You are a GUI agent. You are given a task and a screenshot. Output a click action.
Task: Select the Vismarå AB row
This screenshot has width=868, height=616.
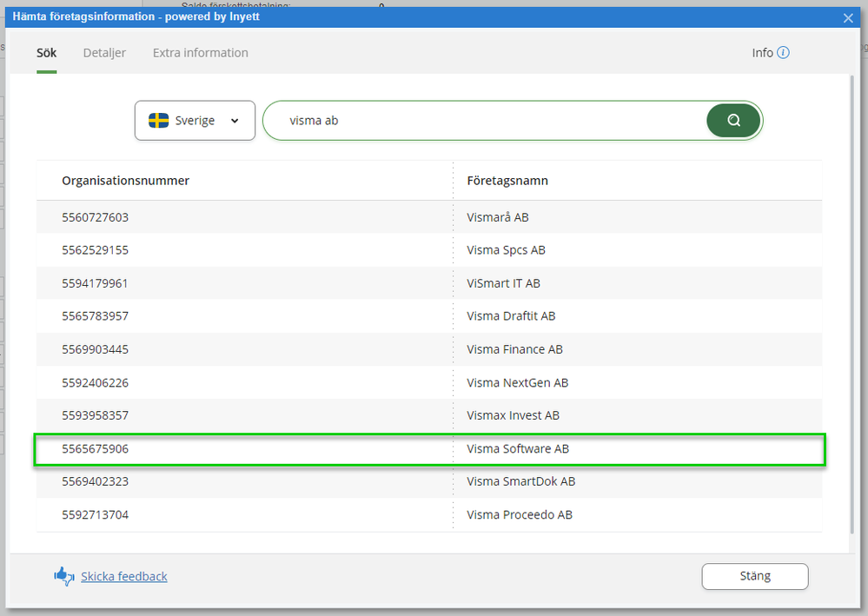coord(429,217)
